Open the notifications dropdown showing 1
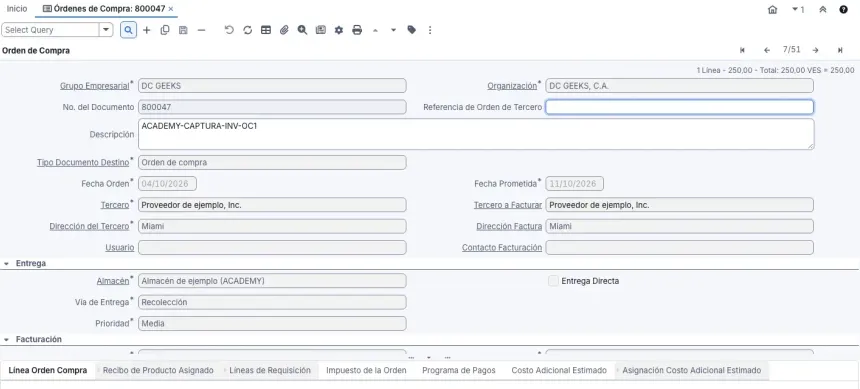Image resolution: width=860 pixels, height=389 pixels. click(798, 9)
